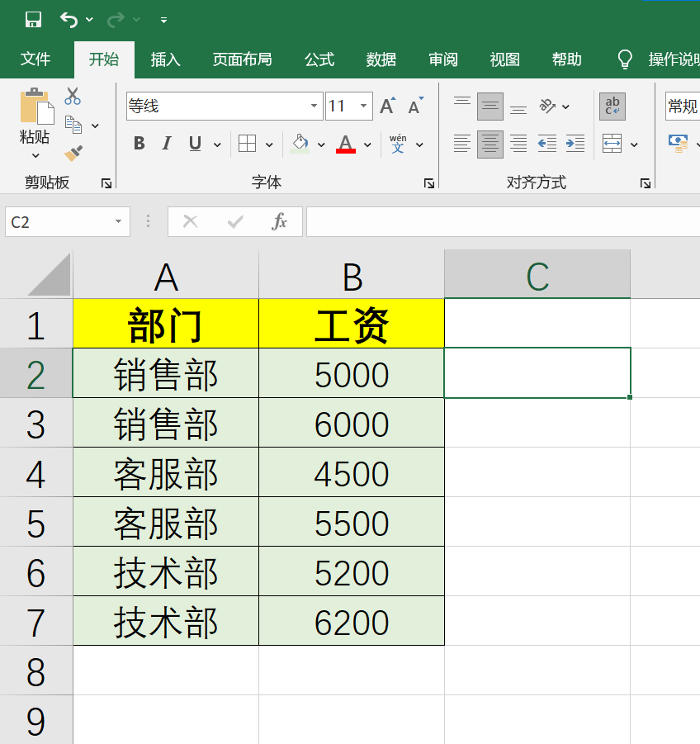Click the 粘贴 paste clipboard icon
Viewport: 700px width, 744px height.
tap(36, 107)
